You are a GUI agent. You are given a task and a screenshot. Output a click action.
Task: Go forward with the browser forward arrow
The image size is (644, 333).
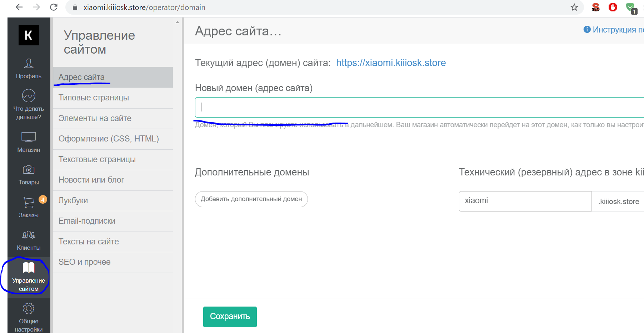click(x=36, y=7)
